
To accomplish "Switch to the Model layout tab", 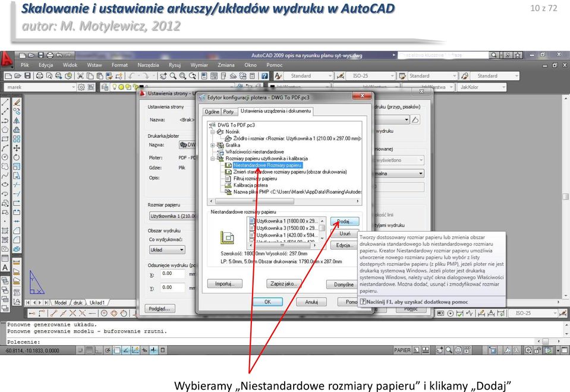I will click(61, 303).
